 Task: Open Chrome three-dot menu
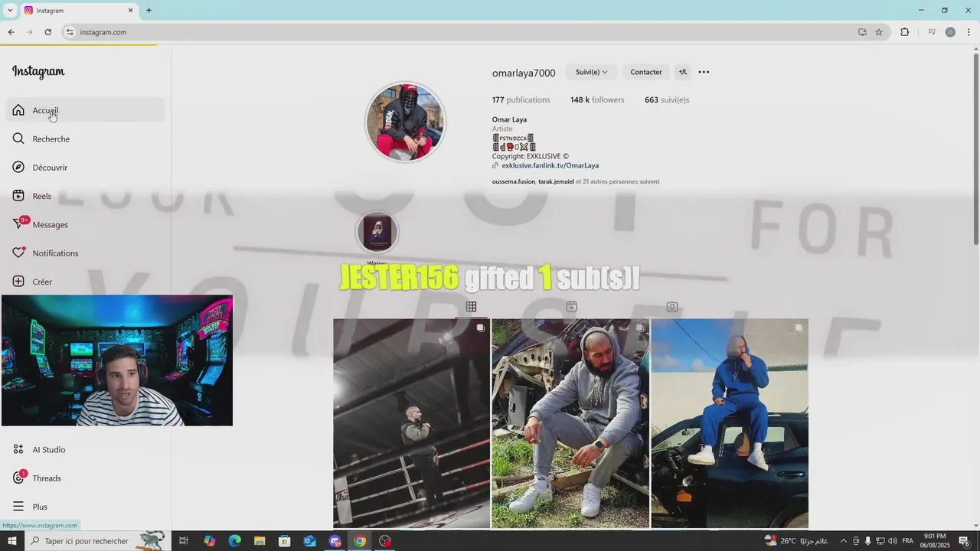point(969,32)
